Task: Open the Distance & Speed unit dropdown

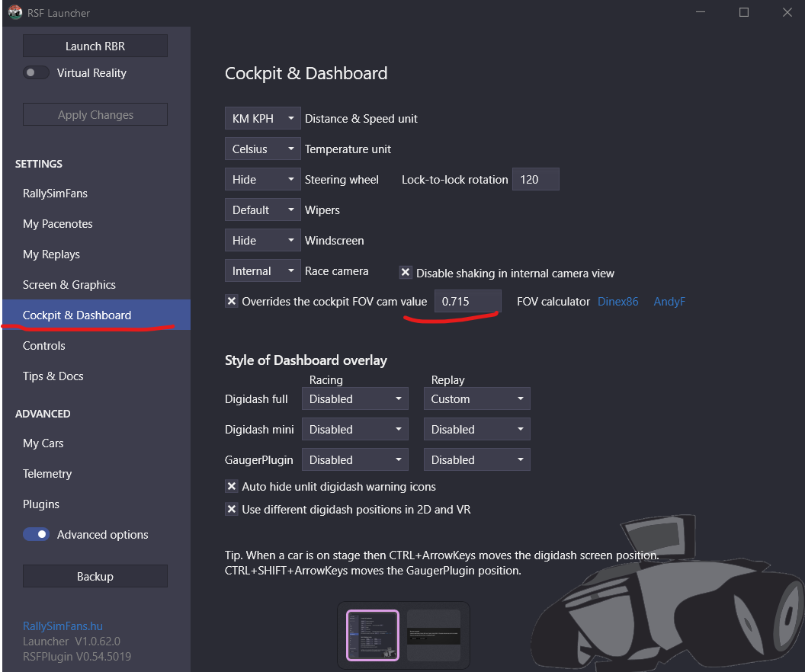Action: point(263,119)
